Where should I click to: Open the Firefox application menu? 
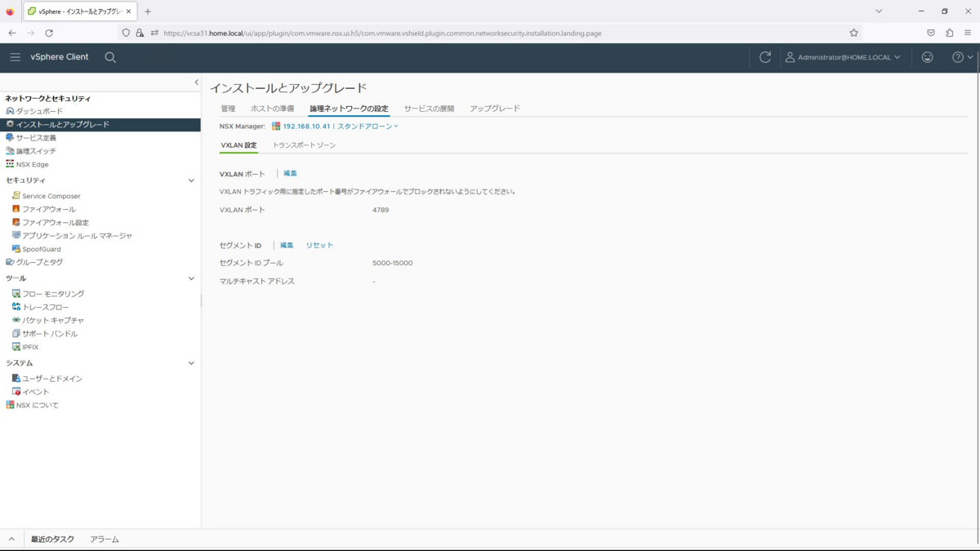[x=968, y=33]
